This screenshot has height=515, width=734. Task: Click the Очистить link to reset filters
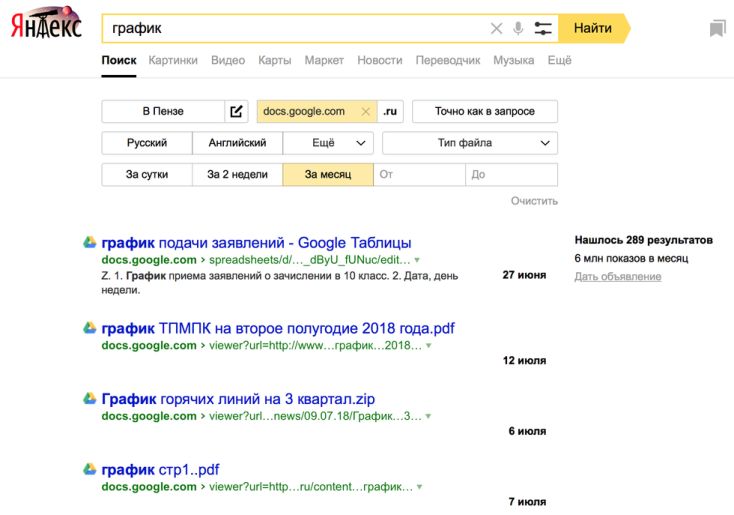pyautogui.click(x=534, y=201)
